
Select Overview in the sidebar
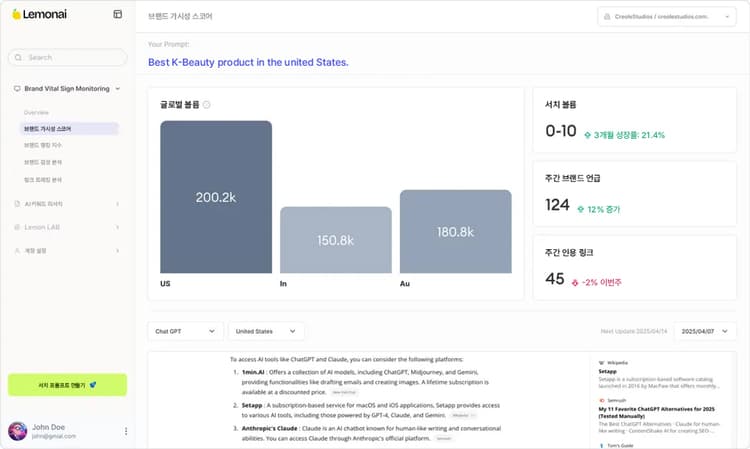(37, 112)
